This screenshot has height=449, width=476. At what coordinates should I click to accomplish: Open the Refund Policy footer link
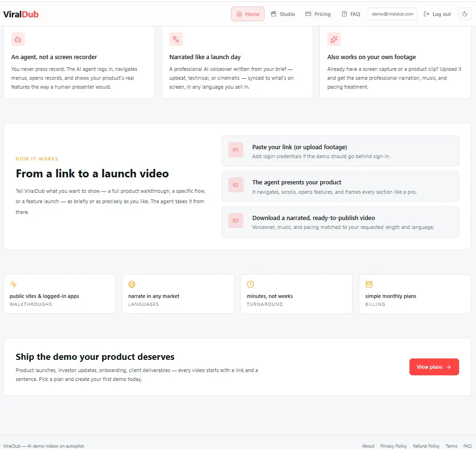point(426,446)
